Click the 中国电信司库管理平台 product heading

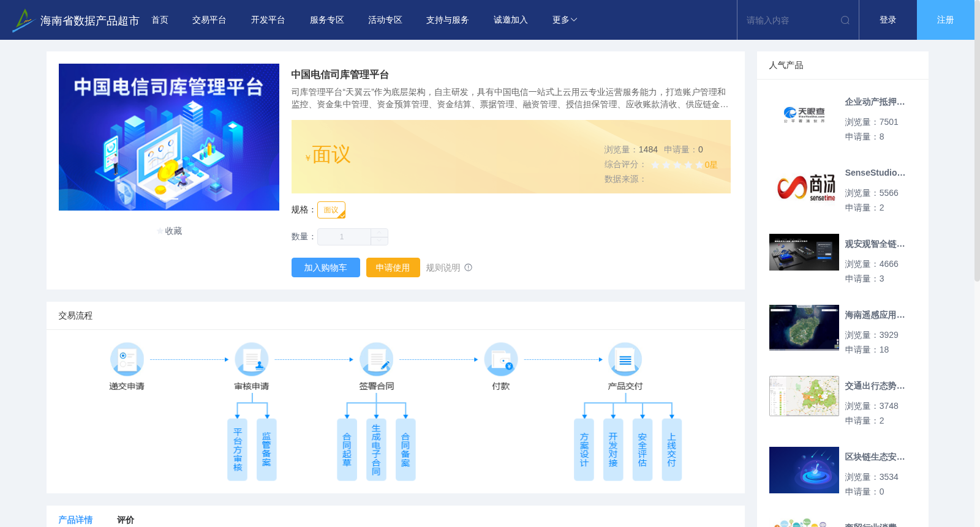(x=340, y=75)
